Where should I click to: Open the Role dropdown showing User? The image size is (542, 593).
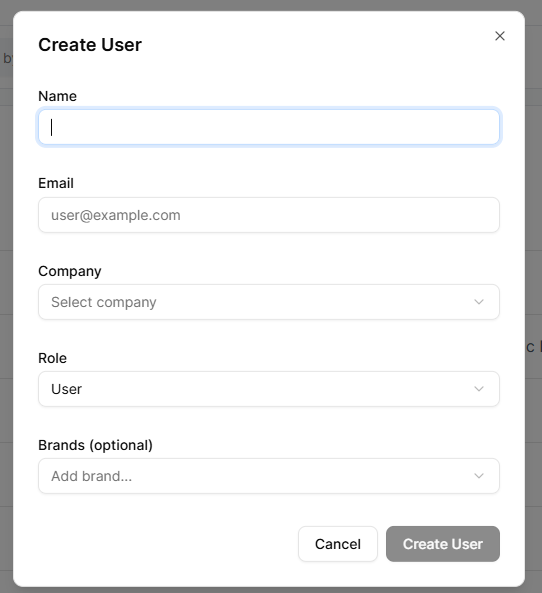coord(269,389)
